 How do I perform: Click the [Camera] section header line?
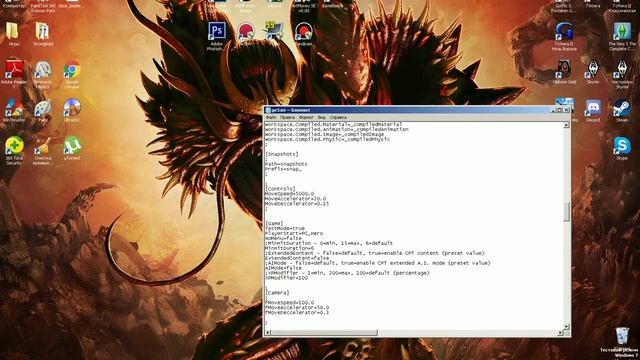click(277, 293)
